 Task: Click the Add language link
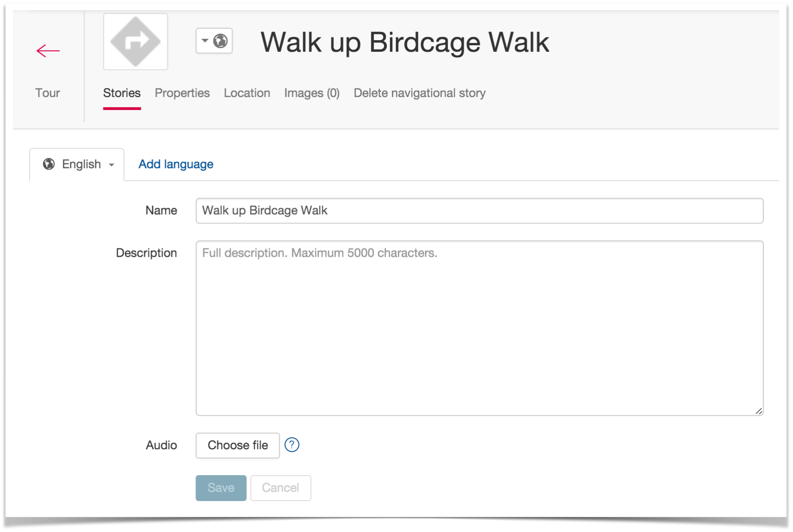click(x=176, y=164)
